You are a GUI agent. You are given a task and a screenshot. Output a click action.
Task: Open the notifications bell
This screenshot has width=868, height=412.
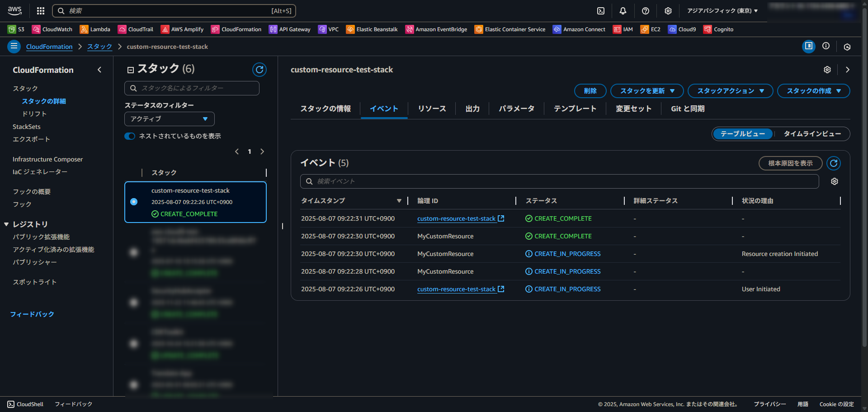click(x=623, y=11)
